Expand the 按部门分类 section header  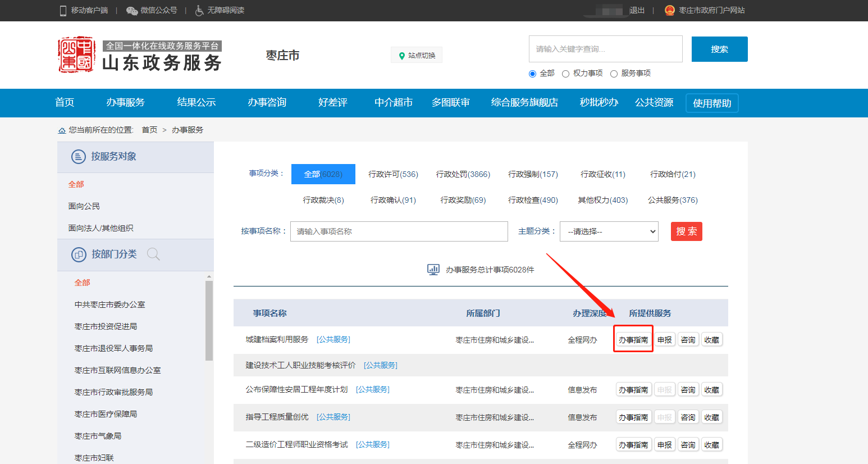click(x=114, y=254)
